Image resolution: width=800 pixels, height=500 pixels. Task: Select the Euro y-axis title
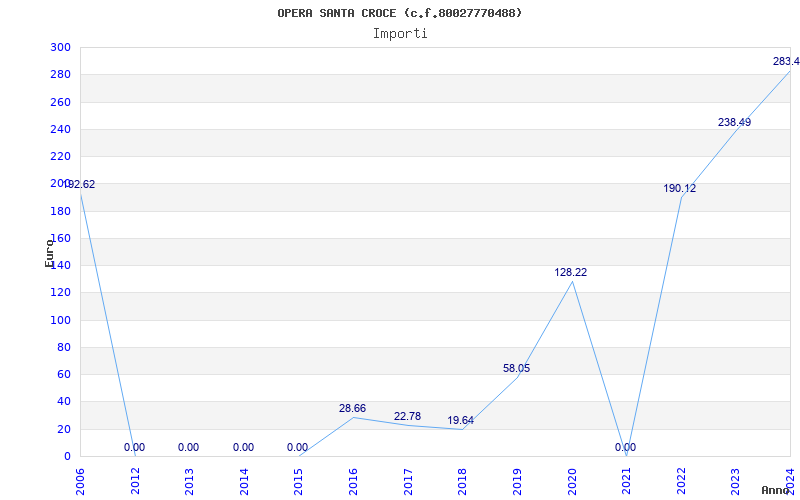point(49,253)
